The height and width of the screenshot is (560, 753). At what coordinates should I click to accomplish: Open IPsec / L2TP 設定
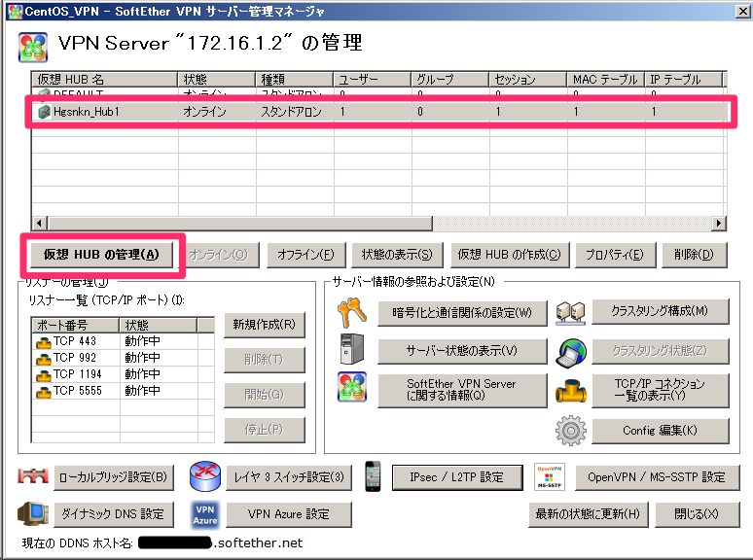tap(457, 477)
